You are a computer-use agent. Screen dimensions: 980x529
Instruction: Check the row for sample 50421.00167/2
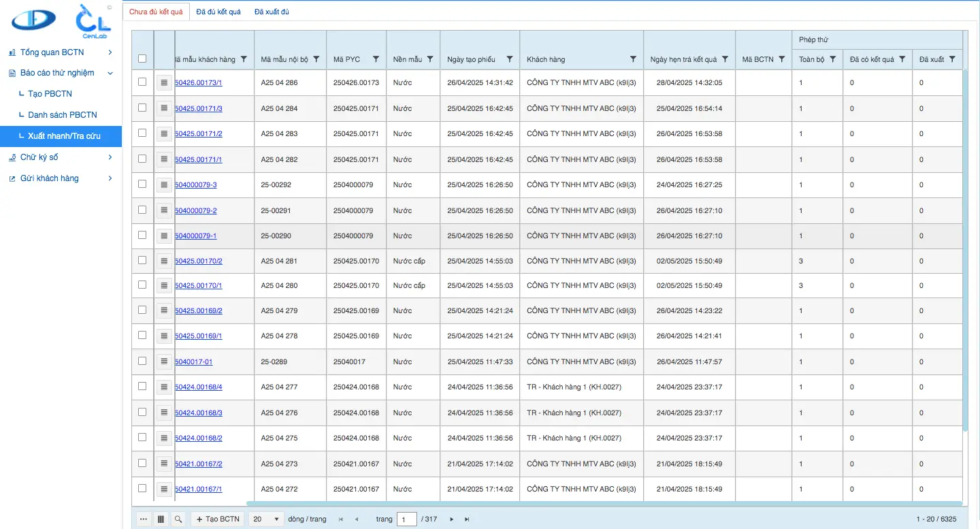tap(142, 463)
